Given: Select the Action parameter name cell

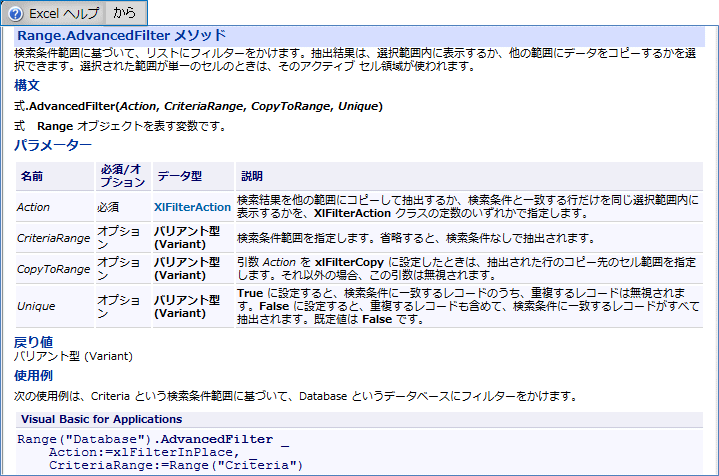Looking at the screenshot, I should click(x=55, y=207).
